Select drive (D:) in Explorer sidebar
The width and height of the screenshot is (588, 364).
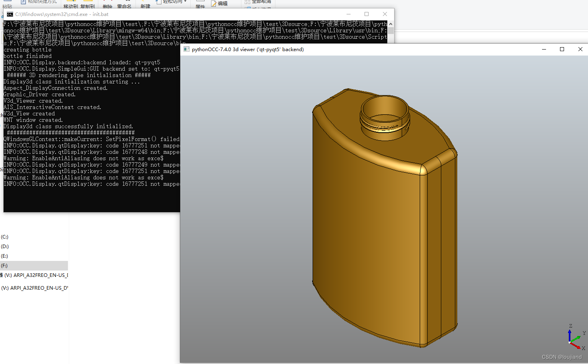[4, 247]
